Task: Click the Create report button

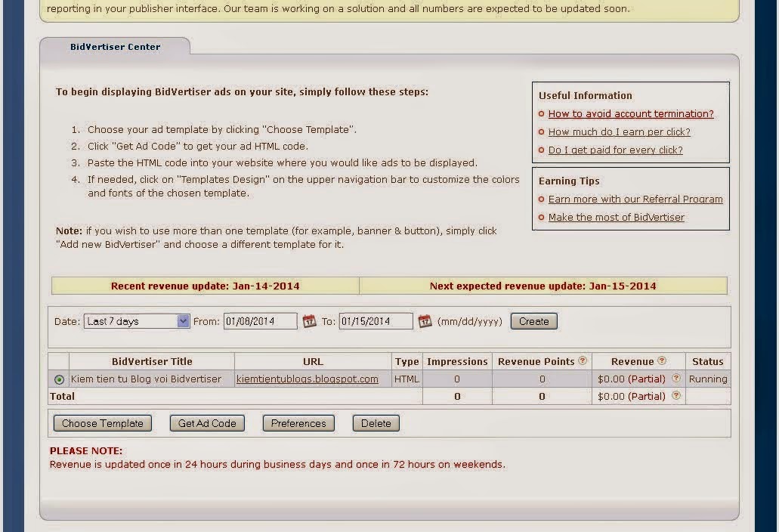Action: click(x=533, y=321)
